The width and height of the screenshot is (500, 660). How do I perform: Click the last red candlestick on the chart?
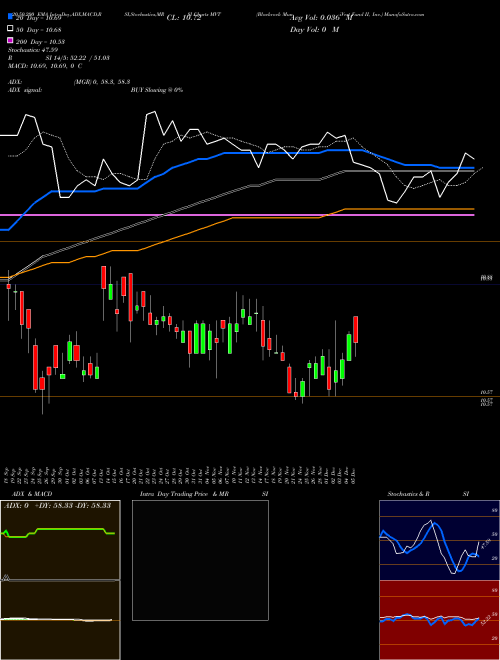[356, 329]
